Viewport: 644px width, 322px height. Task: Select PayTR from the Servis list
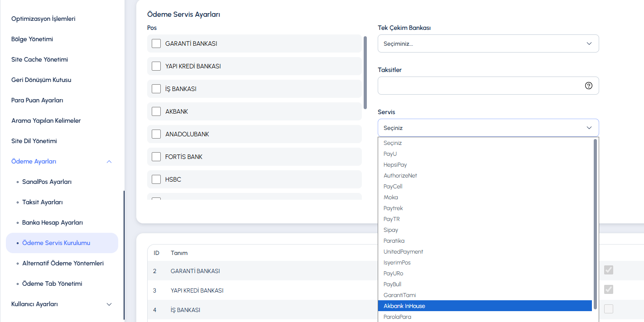click(x=485, y=219)
